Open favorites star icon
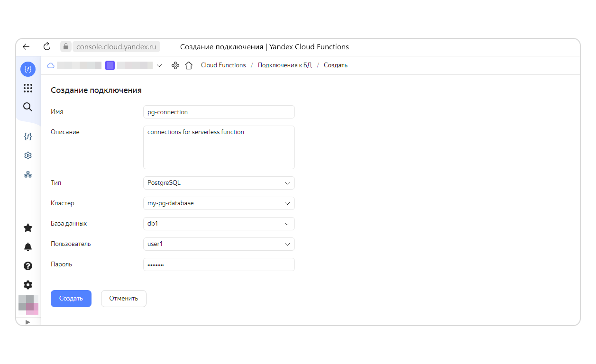The height and width of the screenshot is (364, 596). click(28, 228)
